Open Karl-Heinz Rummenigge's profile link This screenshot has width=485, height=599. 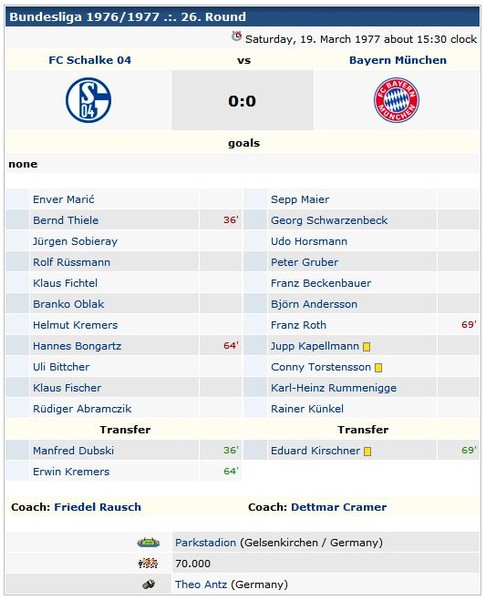[x=334, y=388]
